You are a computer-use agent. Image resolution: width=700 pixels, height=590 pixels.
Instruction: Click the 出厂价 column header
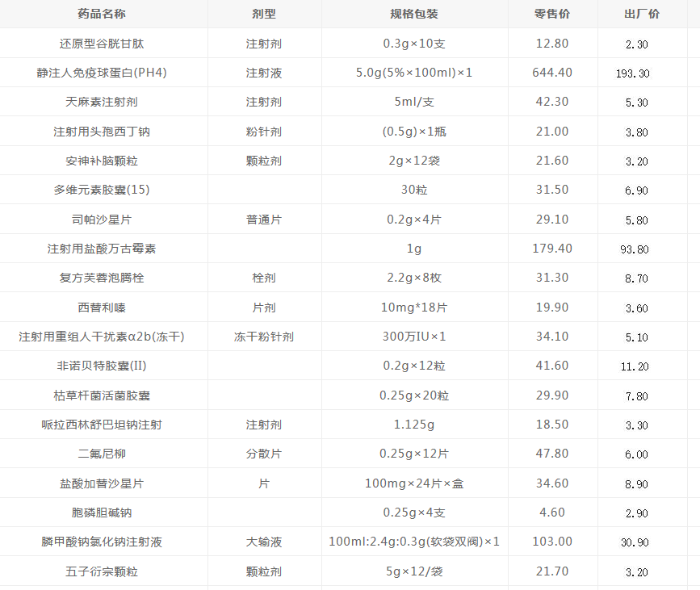tap(642, 14)
